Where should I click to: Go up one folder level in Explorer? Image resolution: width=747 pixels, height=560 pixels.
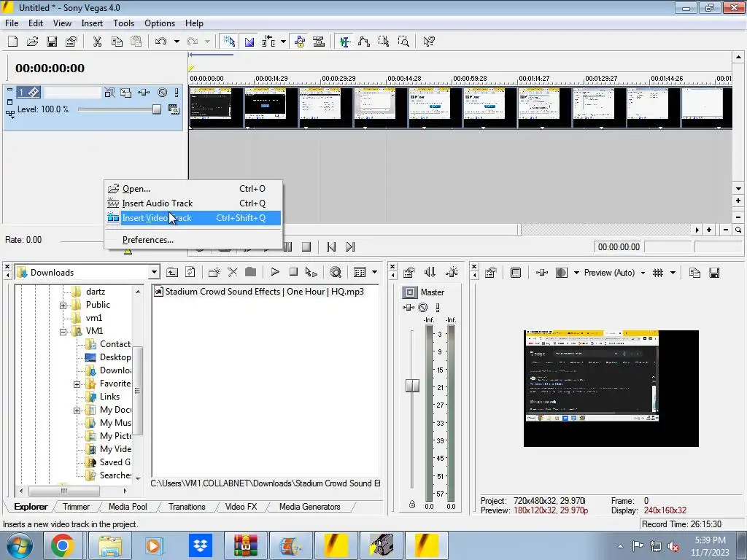pos(172,273)
